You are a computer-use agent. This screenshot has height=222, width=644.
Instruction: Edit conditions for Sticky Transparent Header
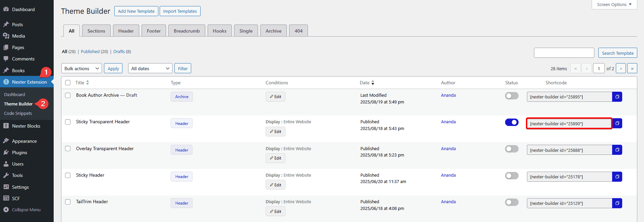coord(275,132)
